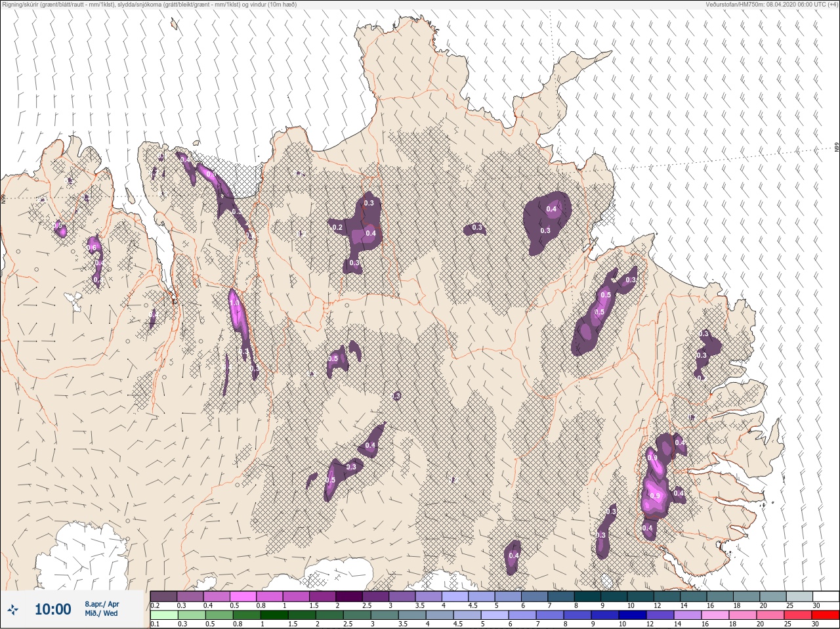Click the Veðurstofan star logo icon
This screenshot has width=840, height=629.
coord(14,609)
